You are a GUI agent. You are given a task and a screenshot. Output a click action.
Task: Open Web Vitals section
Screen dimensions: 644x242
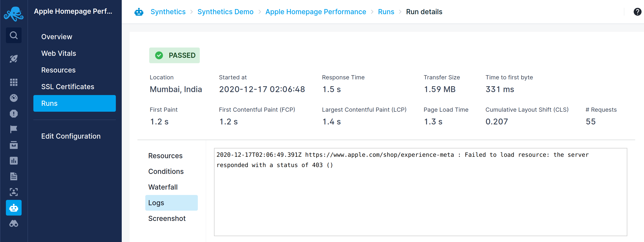(x=58, y=53)
